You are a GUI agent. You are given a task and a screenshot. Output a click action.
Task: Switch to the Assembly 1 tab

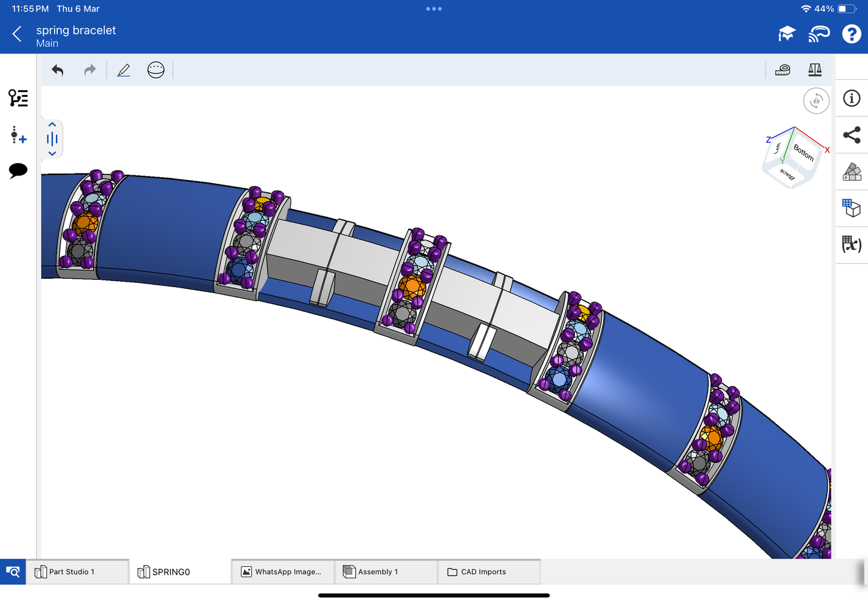[385, 572]
